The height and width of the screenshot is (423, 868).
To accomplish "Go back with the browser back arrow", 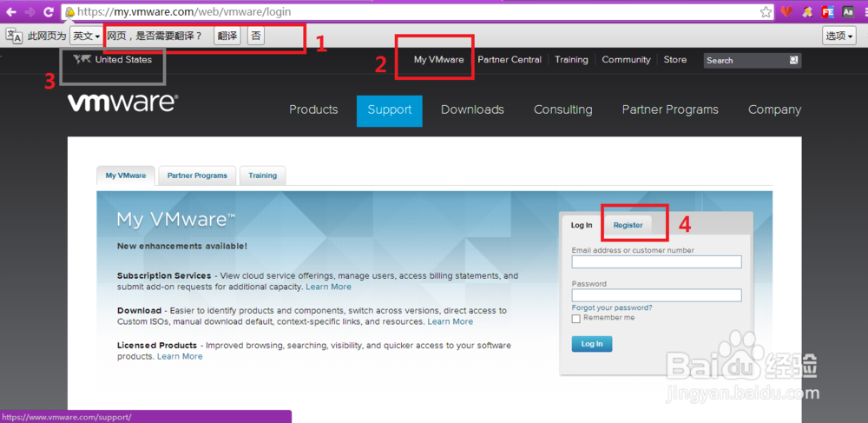I will 11,11.
